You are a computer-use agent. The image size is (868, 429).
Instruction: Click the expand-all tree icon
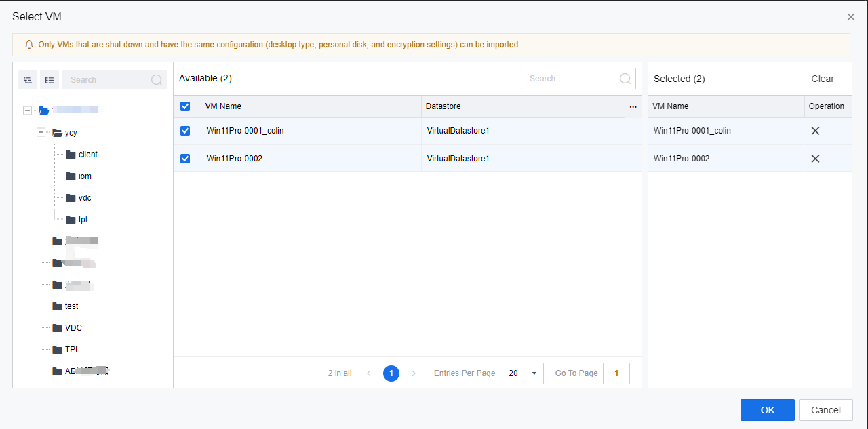pos(28,80)
